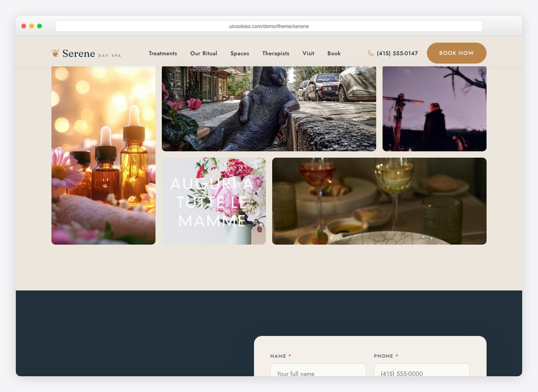The width and height of the screenshot is (538, 392).
Task: Focus the Phone input field
Action: point(422,370)
